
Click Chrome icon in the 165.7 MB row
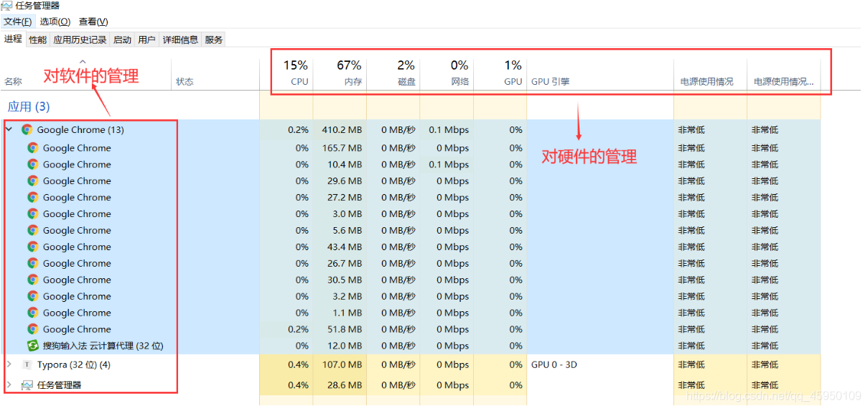coord(32,148)
